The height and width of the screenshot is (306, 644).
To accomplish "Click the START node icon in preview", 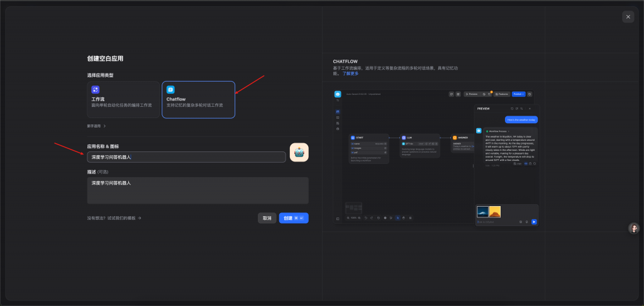I will pos(353,137).
